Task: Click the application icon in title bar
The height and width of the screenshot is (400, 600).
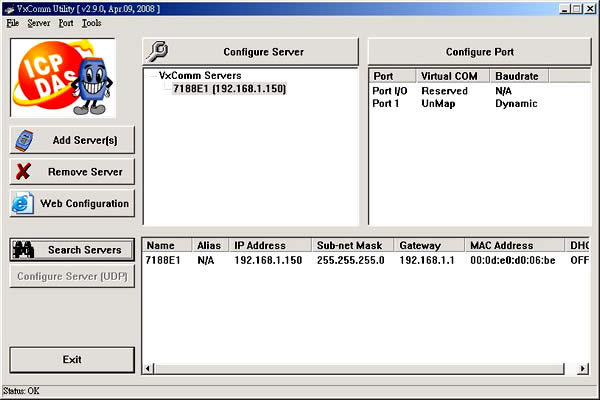Action: (x=9, y=7)
